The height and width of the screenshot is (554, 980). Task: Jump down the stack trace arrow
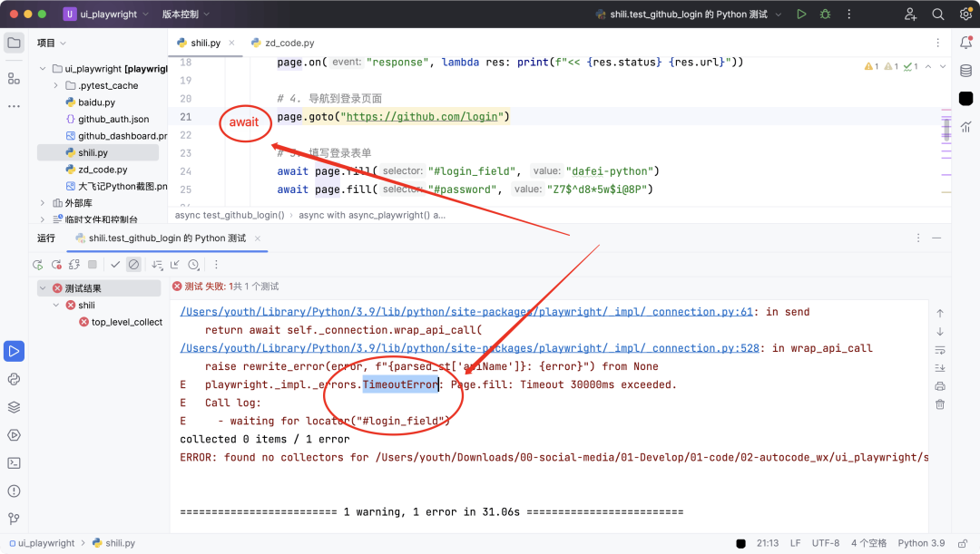pyautogui.click(x=940, y=332)
